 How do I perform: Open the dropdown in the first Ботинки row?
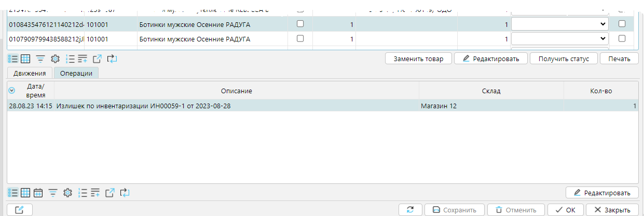pyautogui.click(x=559, y=24)
